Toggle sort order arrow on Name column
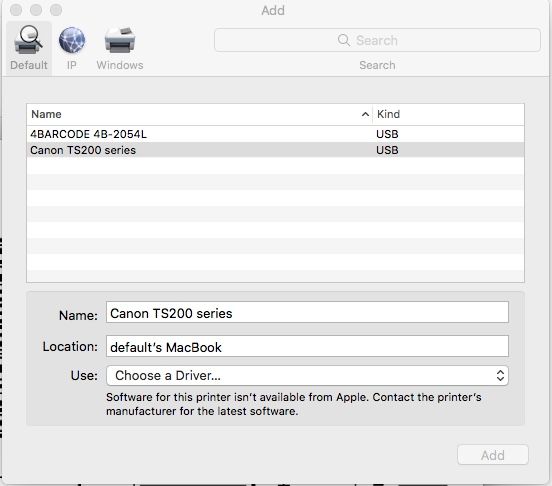The width and height of the screenshot is (552, 486). 365,114
